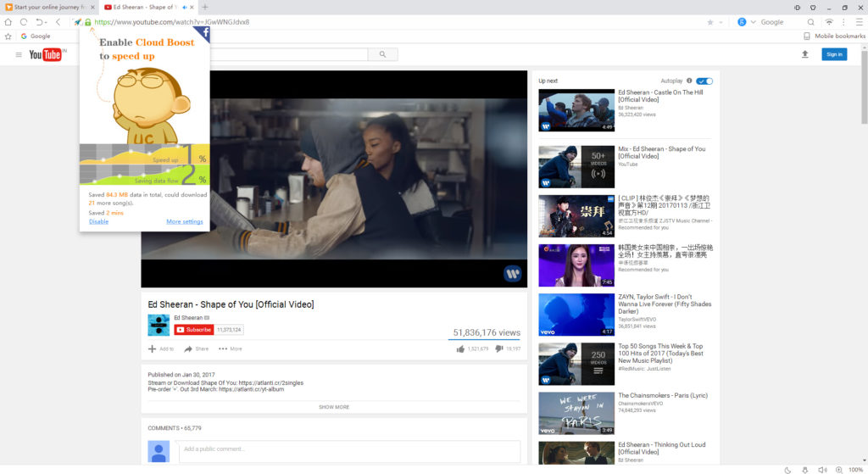The height and width of the screenshot is (474, 868).
Task: Open the Ed Sheeran channel name link
Action: 188,318
